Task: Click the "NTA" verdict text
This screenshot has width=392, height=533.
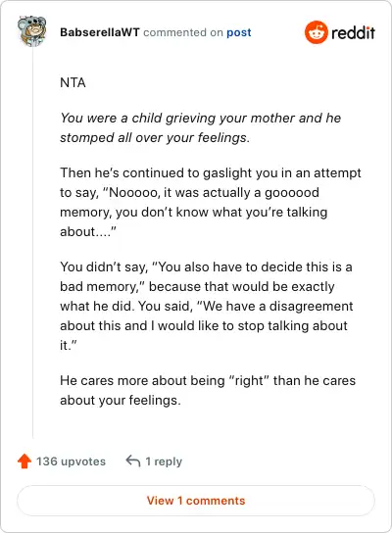Action: click(73, 82)
